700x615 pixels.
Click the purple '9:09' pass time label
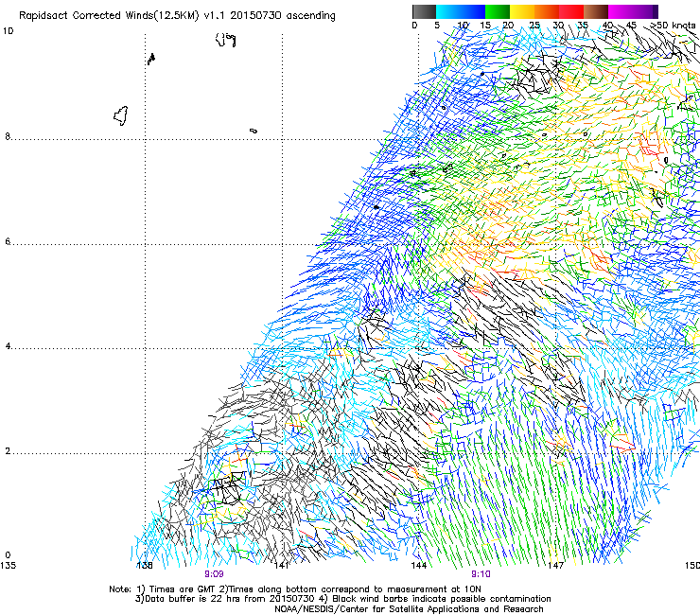coord(215,574)
